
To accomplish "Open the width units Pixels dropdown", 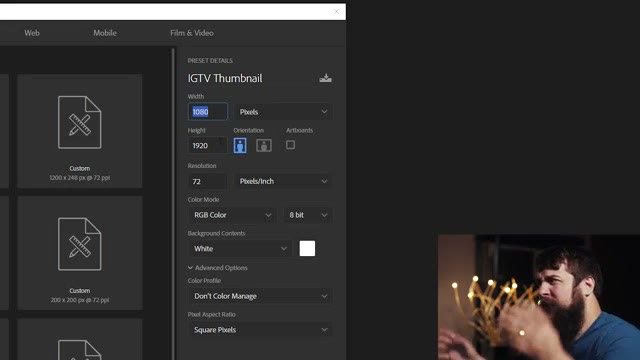I will (283, 112).
